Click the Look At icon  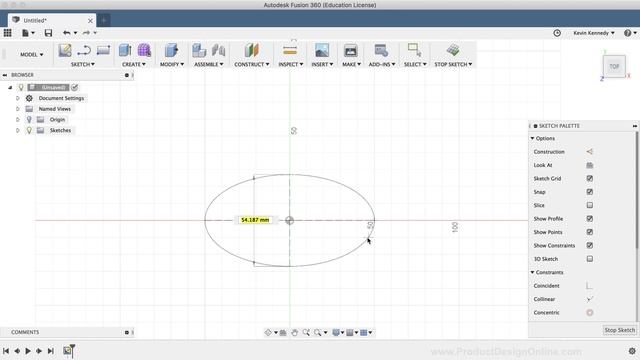[589, 165]
